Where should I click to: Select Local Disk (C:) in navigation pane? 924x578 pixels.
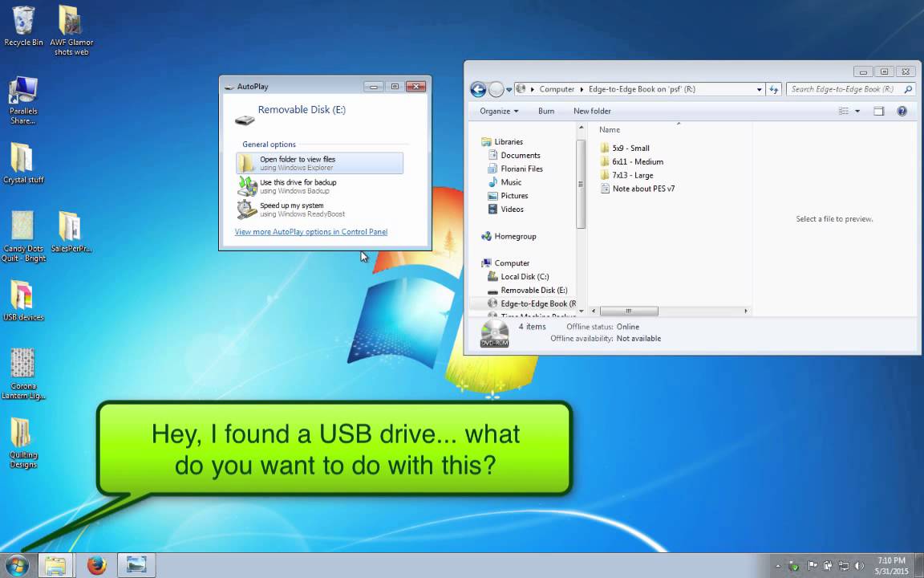tap(519, 277)
